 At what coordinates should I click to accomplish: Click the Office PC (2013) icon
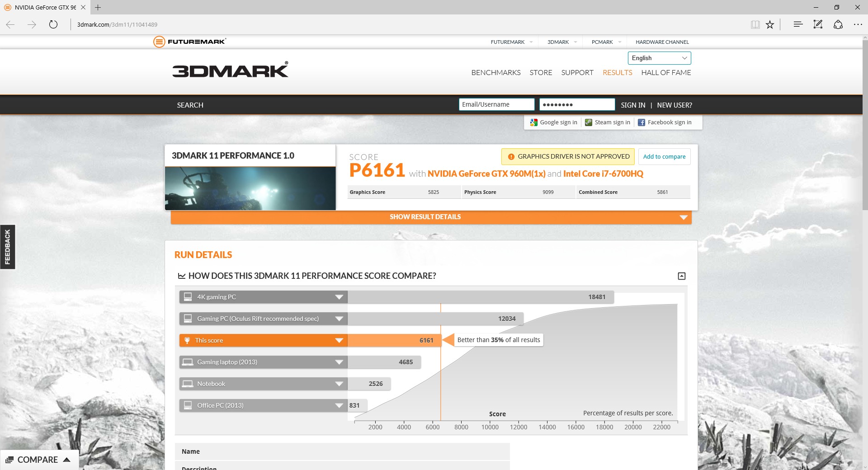coord(188,405)
